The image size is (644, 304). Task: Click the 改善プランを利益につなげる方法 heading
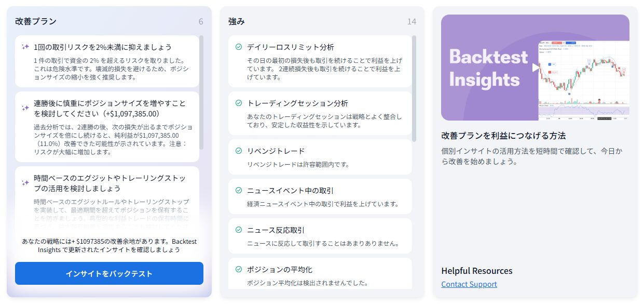pyautogui.click(x=503, y=136)
